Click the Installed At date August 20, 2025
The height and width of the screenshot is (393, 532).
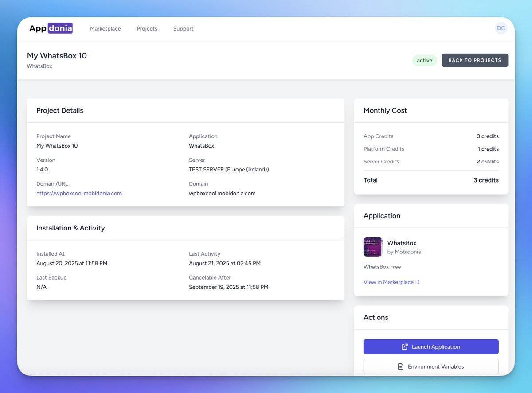pos(72,263)
